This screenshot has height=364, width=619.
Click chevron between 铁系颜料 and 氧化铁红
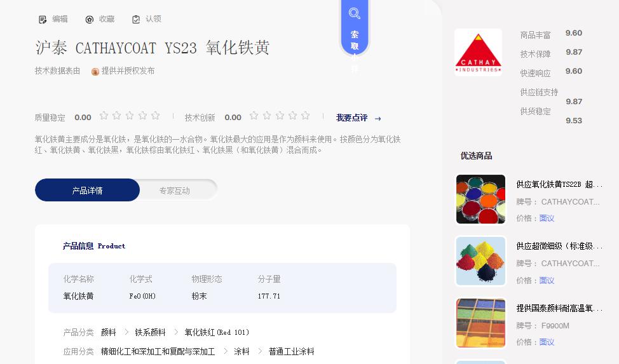[x=175, y=332]
